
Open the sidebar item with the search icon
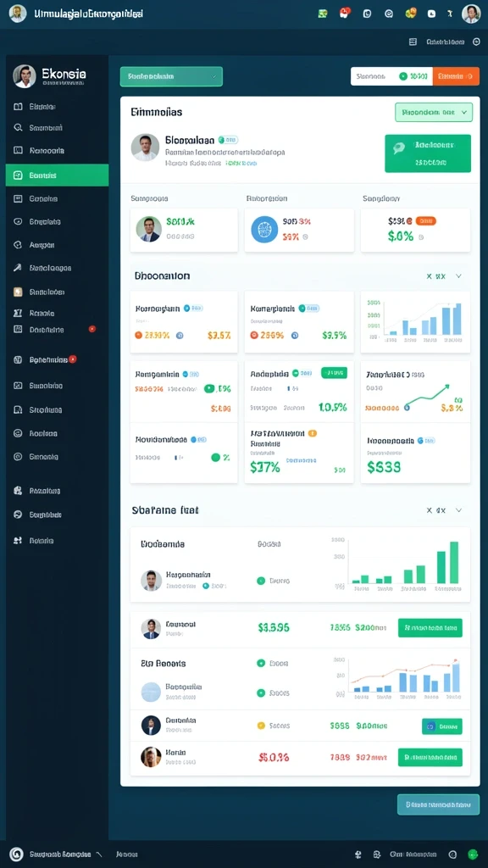[57, 127]
